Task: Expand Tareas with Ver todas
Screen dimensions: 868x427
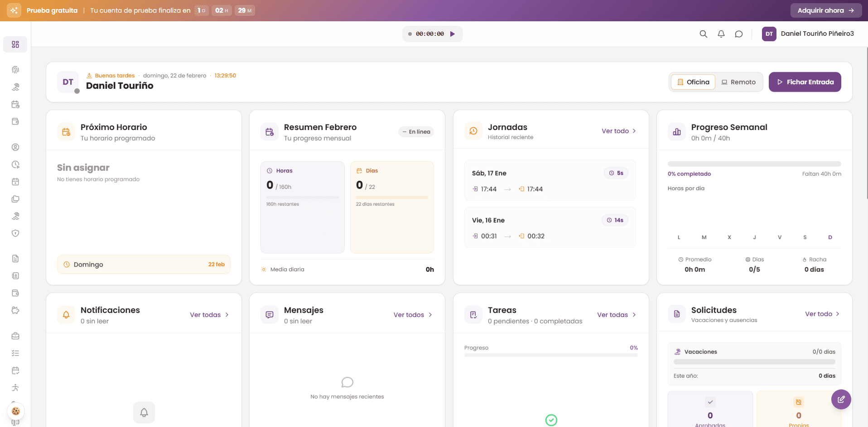Action: tap(616, 314)
